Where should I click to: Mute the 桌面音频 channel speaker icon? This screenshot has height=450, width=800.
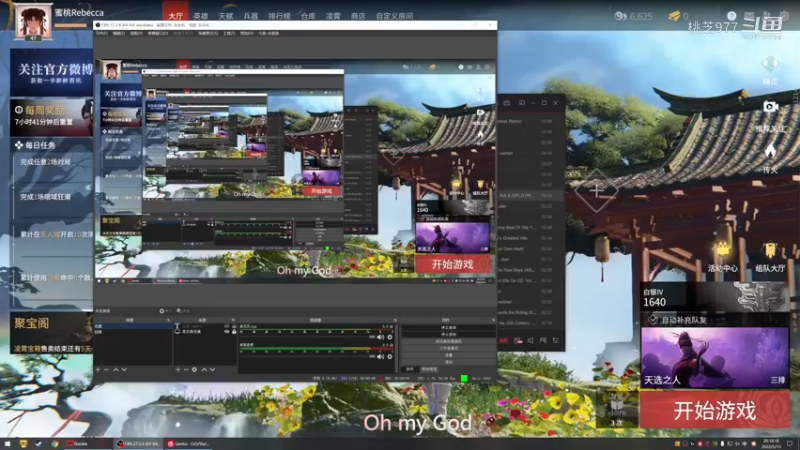(380, 357)
